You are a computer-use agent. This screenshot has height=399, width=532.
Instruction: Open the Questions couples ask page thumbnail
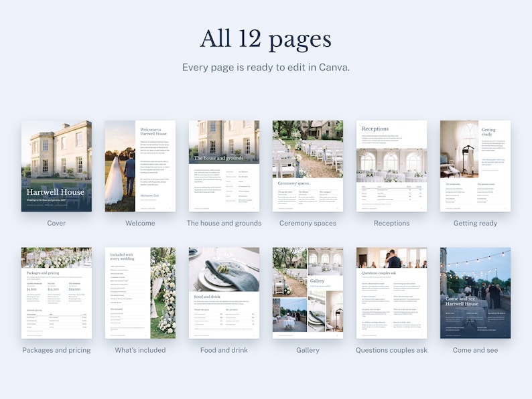391,293
